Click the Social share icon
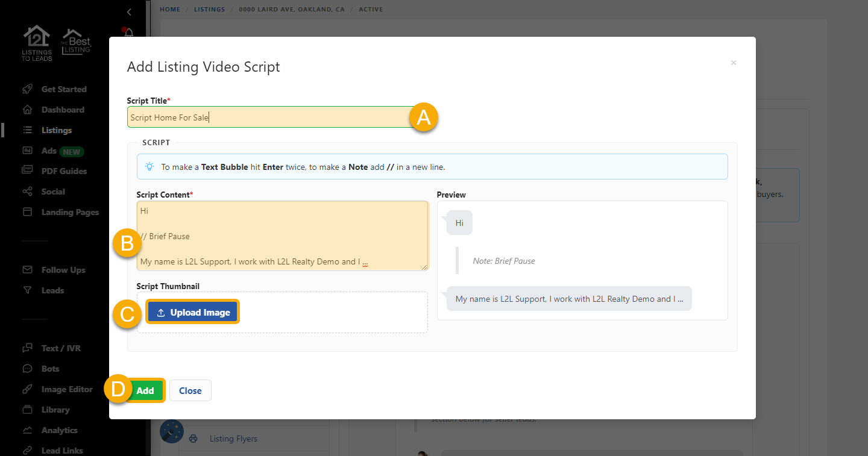 click(27, 192)
